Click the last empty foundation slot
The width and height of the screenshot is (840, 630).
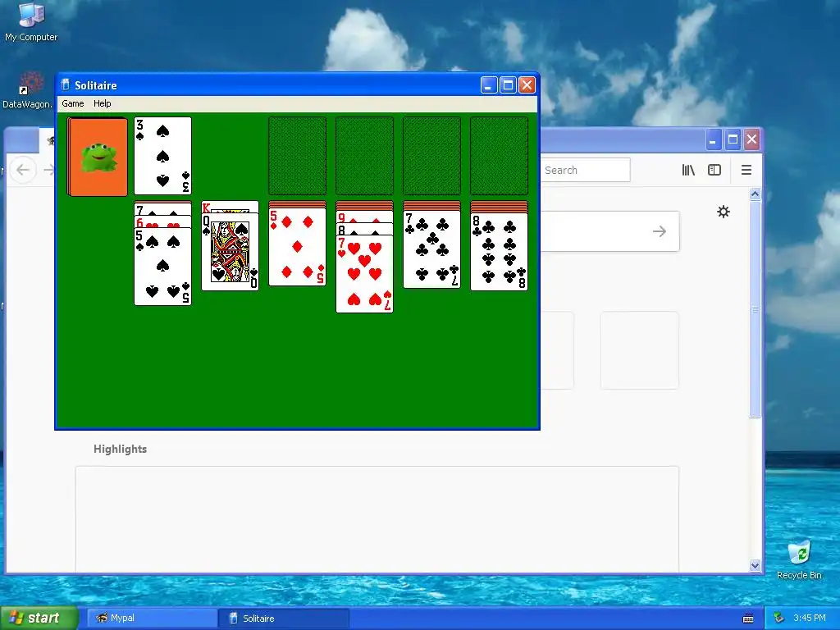point(499,156)
